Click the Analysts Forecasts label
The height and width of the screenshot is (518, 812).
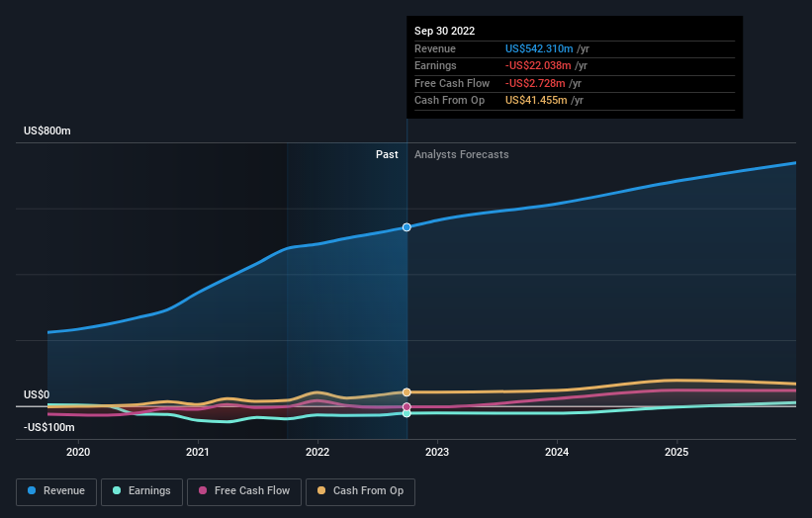click(x=462, y=155)
